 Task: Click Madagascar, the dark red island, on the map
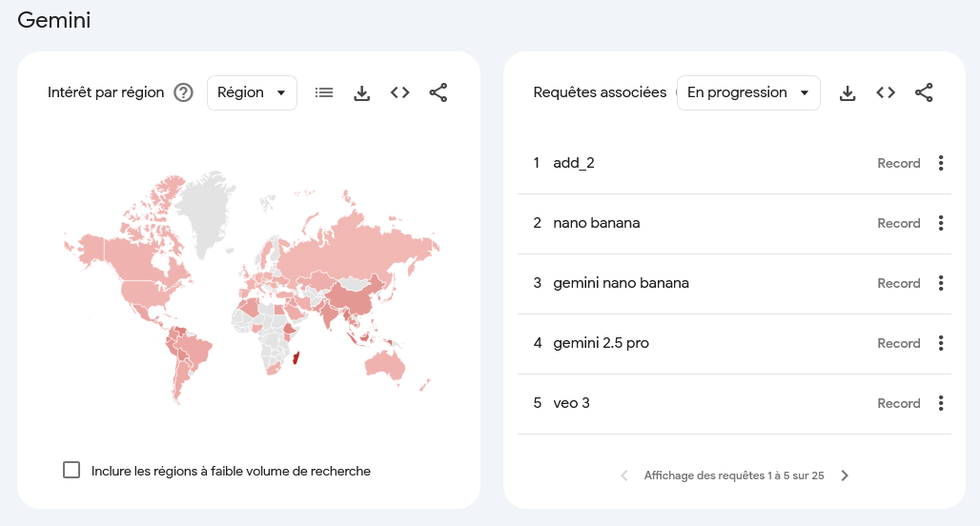[296, 358]
